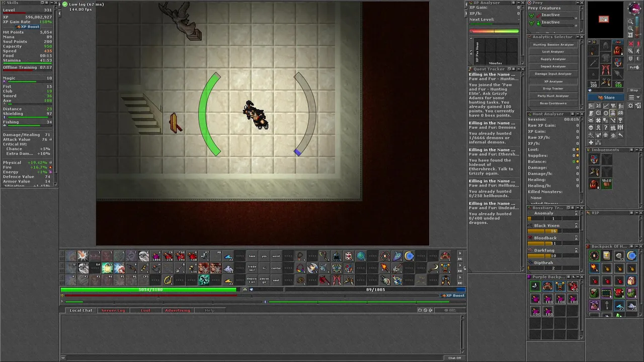Select the red demon helmet item
This screenshot has width=644, height=362.
(619, 293)
